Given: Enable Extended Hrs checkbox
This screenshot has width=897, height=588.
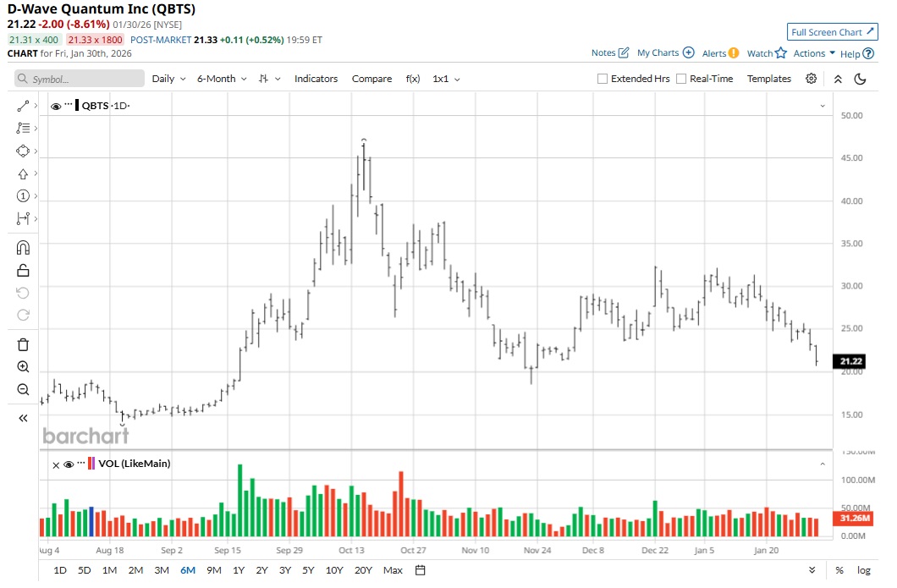Looking at the screenshot, I should (x=603, y=79).
